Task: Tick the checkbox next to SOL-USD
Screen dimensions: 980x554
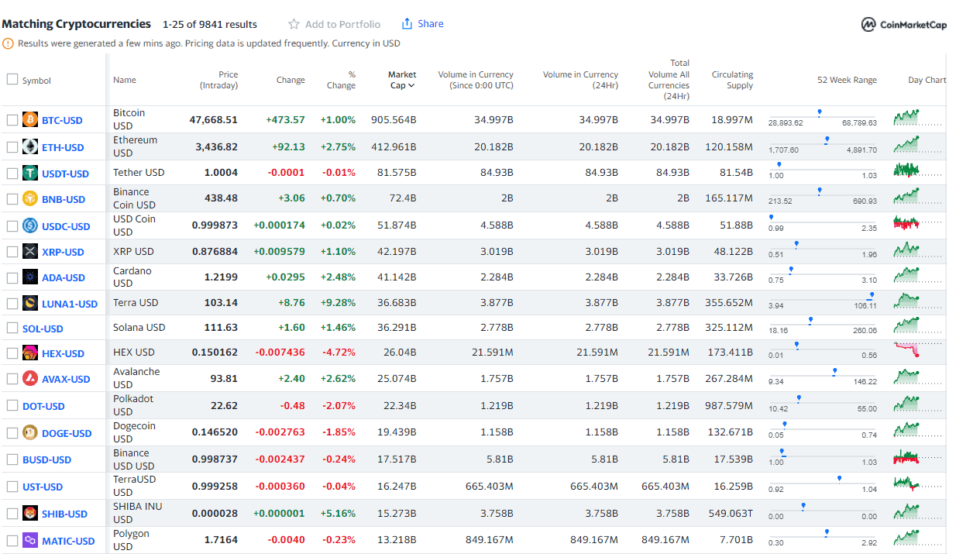Action: (x=12, y=329)
